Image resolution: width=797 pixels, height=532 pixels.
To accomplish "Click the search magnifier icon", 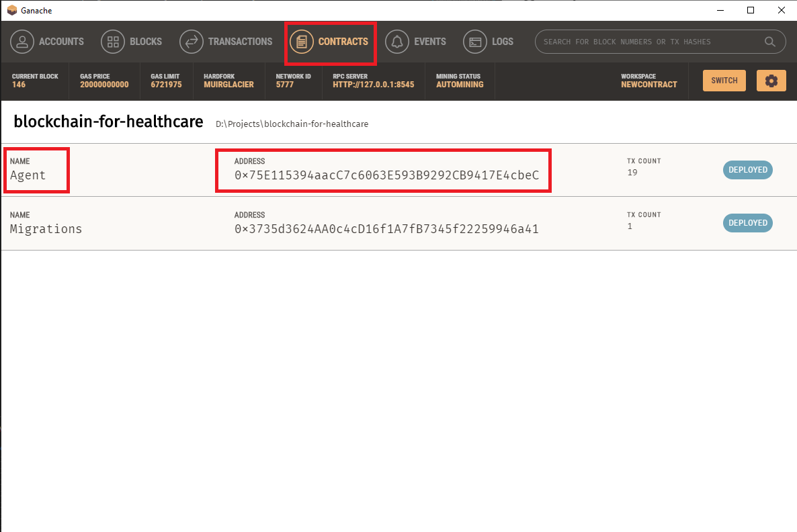I will click(x=770, y=42).
